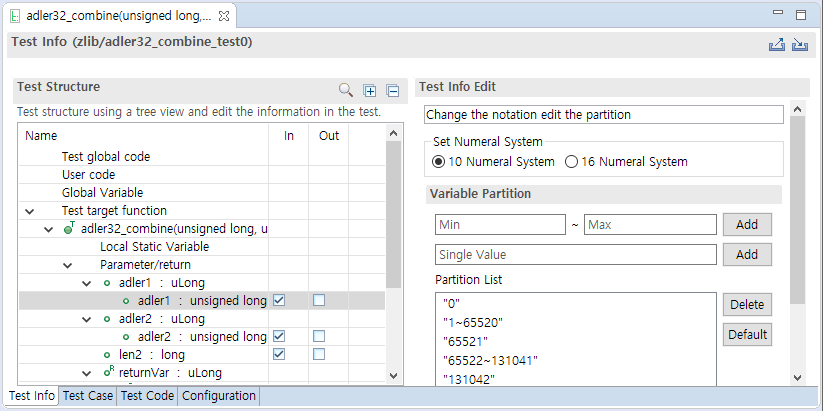
Task: Select 10 Numeral System radio button
Action: click(438, 162)
